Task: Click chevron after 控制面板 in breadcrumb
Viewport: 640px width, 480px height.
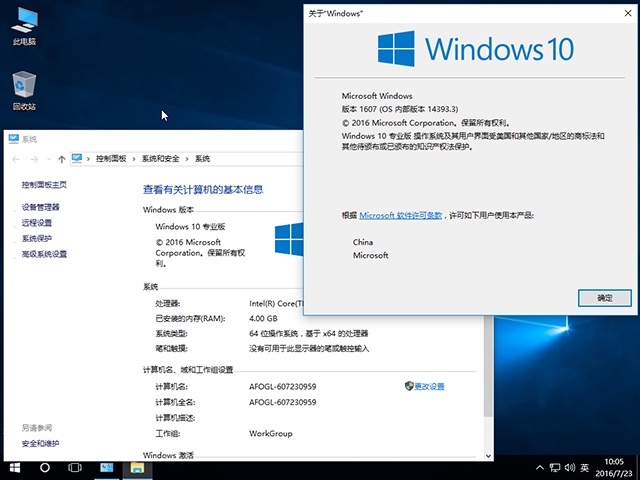Action: pyautogui.click(x=135, y=159)
